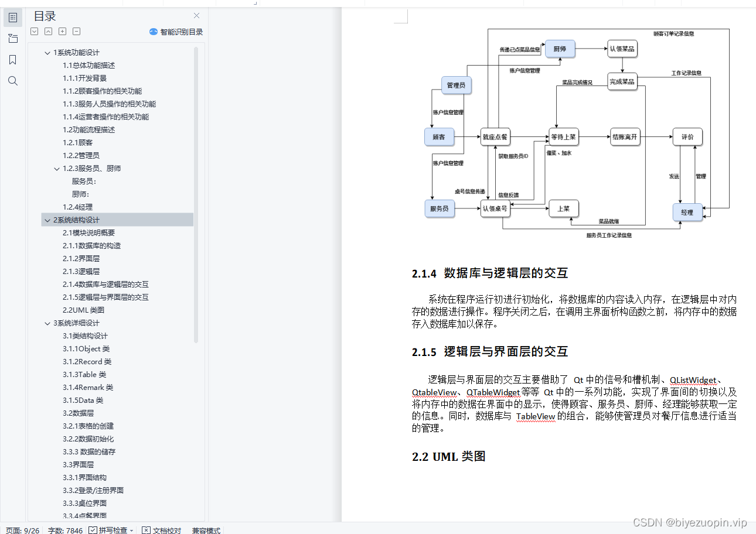The image size is (756, 534).
Task: Select outline entry 1.1.2顾客操作的相关功能
Action: [103, 91]
